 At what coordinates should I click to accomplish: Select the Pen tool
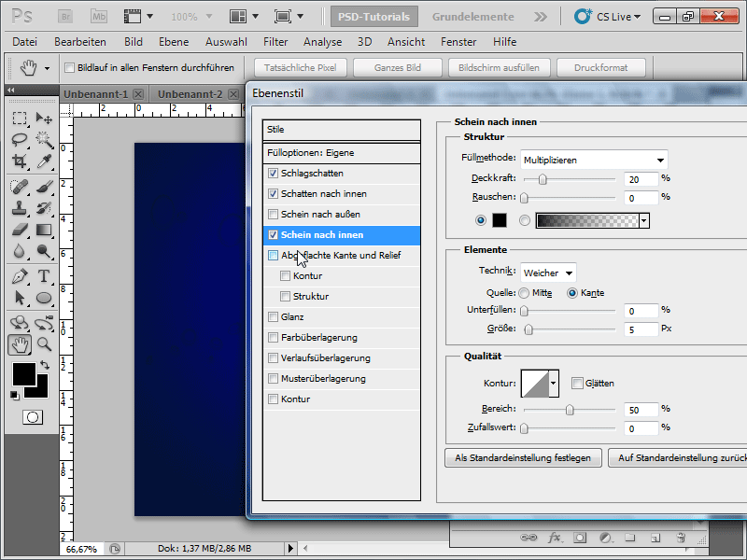pyautogui.click(x=20, y=276)
